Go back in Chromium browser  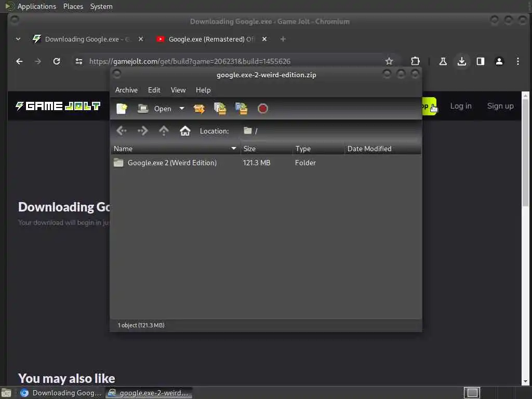point(19,61)
